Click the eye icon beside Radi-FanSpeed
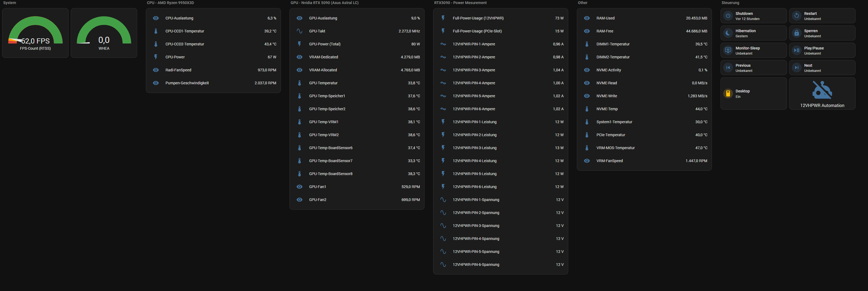The height and width of the screenshot is (291, 868). click(x=156, y=70)
